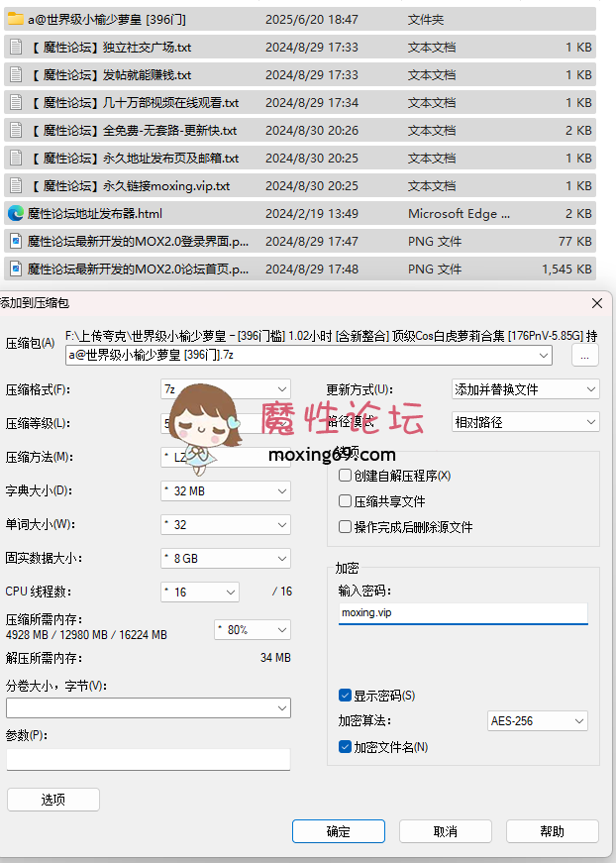Click the file icon of 永久链接moxing.vip.txt
The height and width of the screenshot is (863, 616).
[16, 186]
